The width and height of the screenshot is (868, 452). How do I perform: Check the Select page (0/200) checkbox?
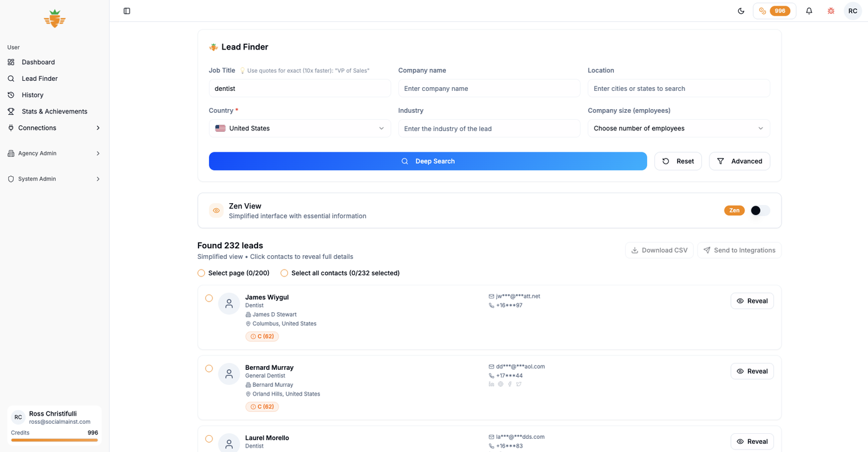click(201, 273)
